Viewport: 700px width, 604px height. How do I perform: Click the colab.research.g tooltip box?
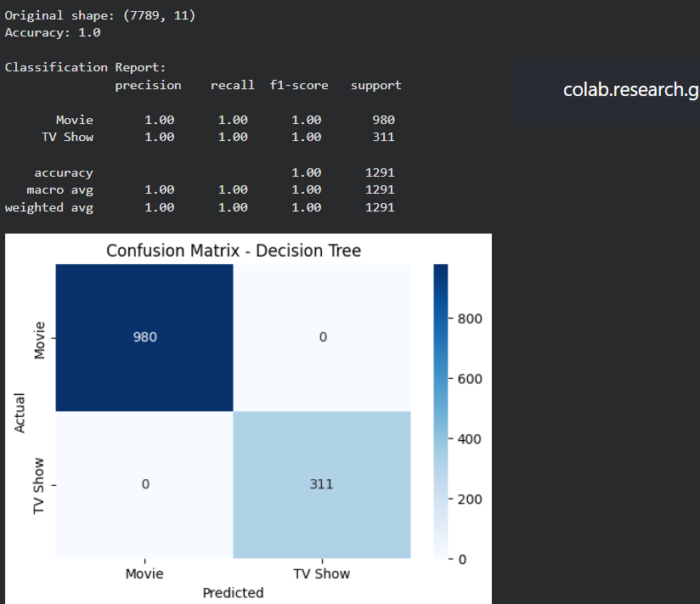(x=606, y=89)
